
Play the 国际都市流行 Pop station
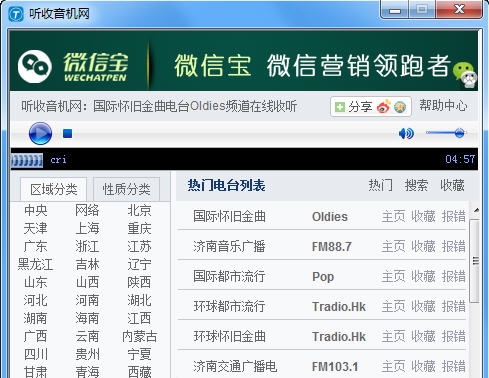229,277
